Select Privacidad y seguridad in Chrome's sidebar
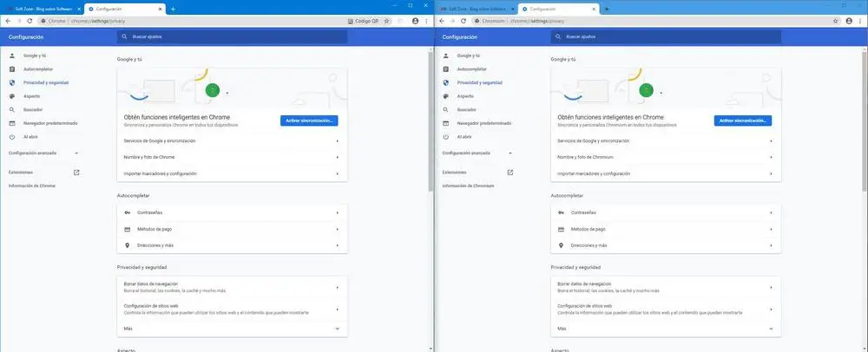Screen dimensions: 868x352 click(45, 82)
